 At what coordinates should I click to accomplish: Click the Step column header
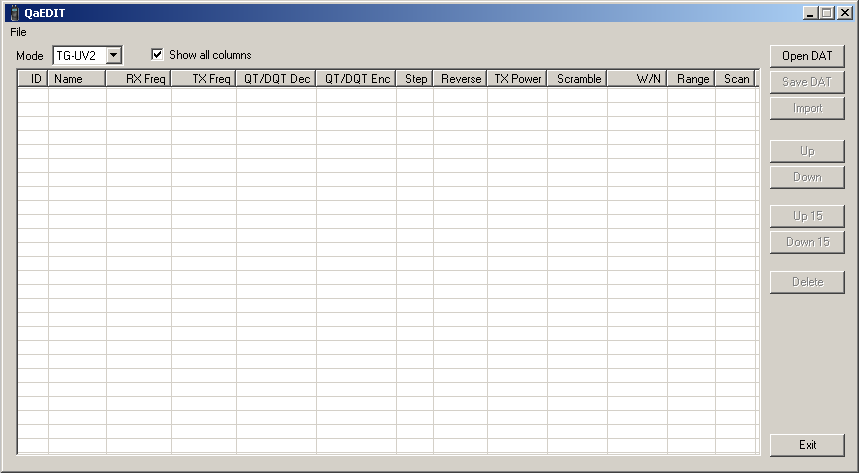pyautogui.click(x=415, y=78)
